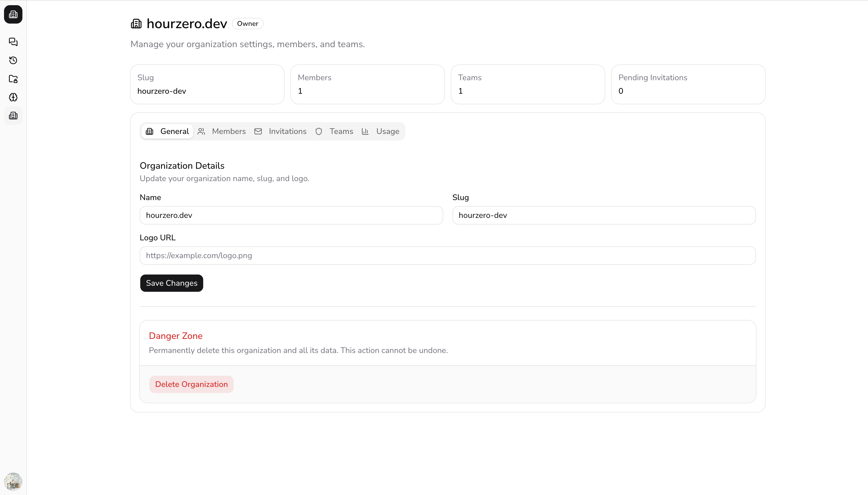The image size is (868, 495).
Task: Open the user avatar at bottom left
Action: tap(13, 481)
